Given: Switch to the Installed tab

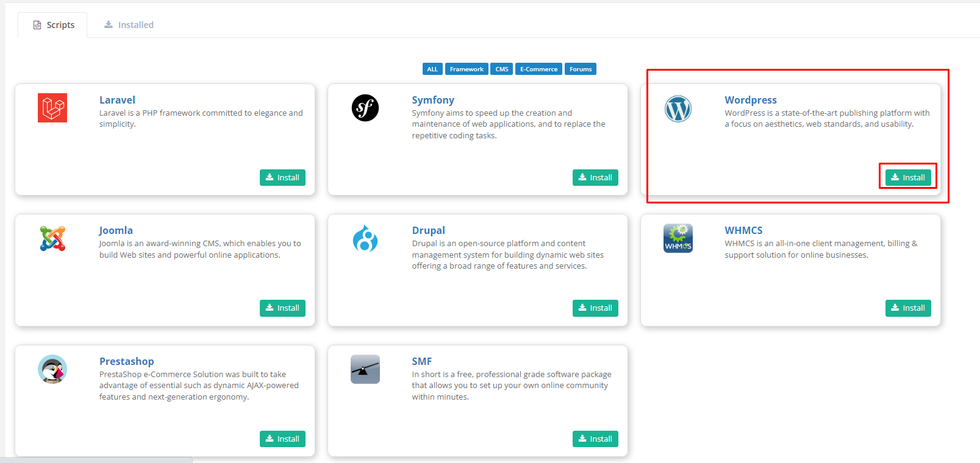Looking at the screenshot, I should coord(129,25).
